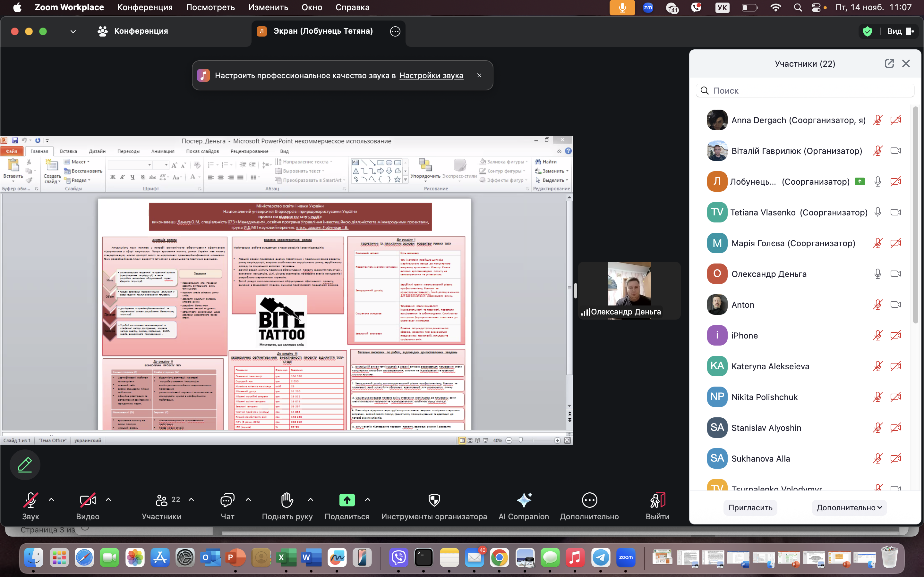Image resolution: width=924 pixels, height=577 pixels.
Task: Toggle mute for Олександр Деньга participant
Action: (x=877, y=274)
